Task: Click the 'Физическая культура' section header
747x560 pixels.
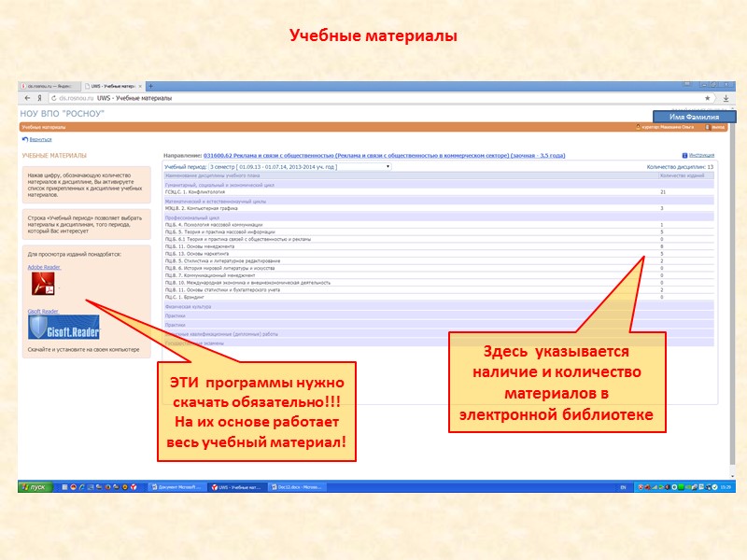Action: 438,307
